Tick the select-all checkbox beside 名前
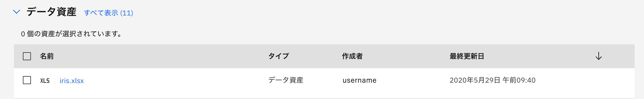The image size is (644, 99). pos(27,56)
